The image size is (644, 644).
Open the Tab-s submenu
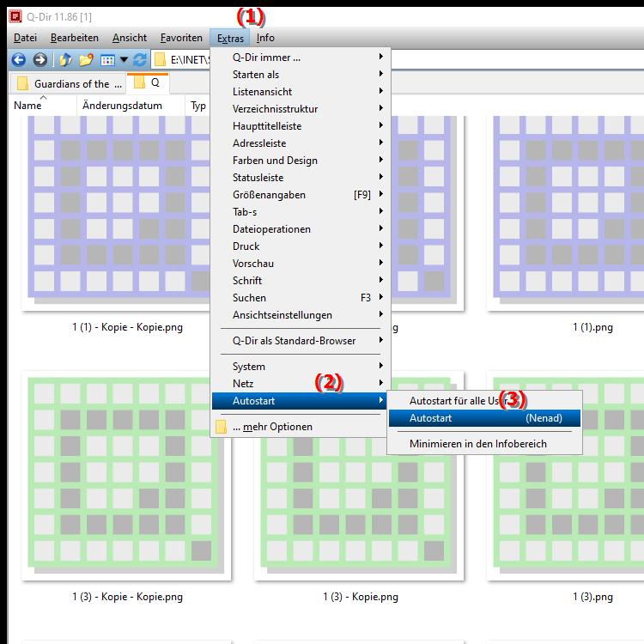301,212
